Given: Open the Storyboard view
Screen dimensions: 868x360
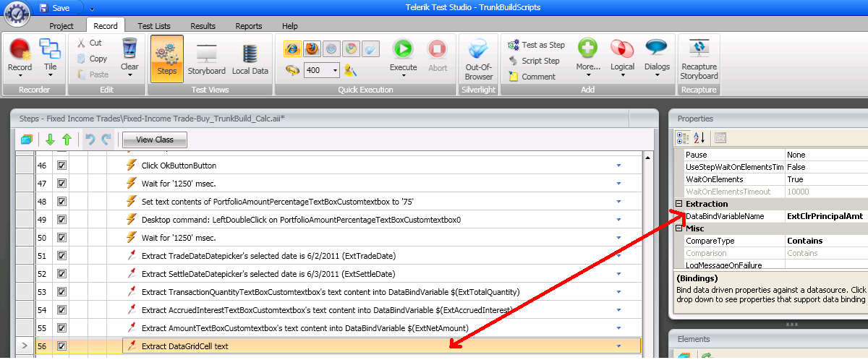Looking at the screenshot, I should click(206, 58).
